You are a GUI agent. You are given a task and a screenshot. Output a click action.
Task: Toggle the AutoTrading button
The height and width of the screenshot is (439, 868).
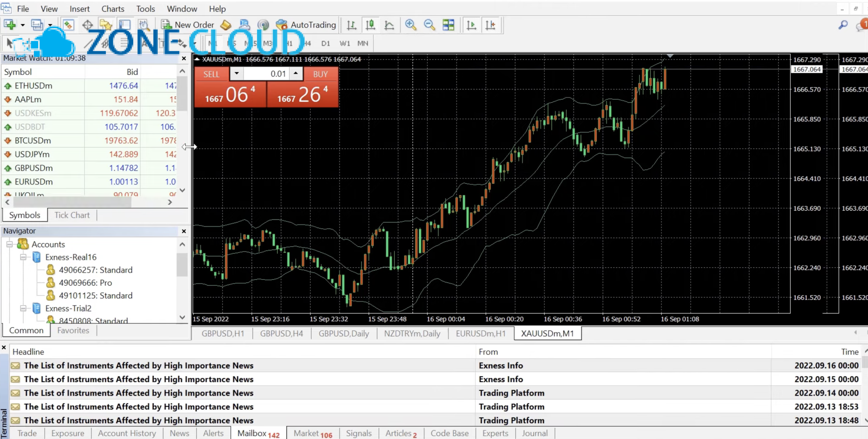306,25
